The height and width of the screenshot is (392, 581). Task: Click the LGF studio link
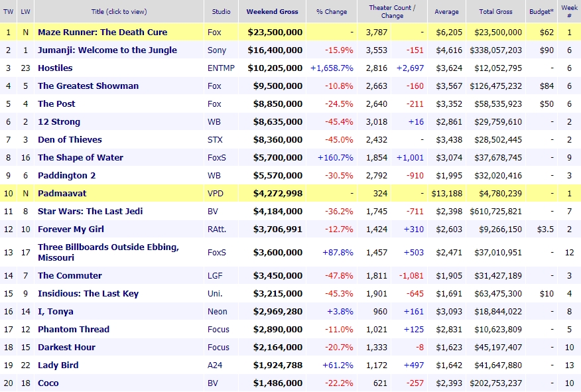tap(215, 276)
